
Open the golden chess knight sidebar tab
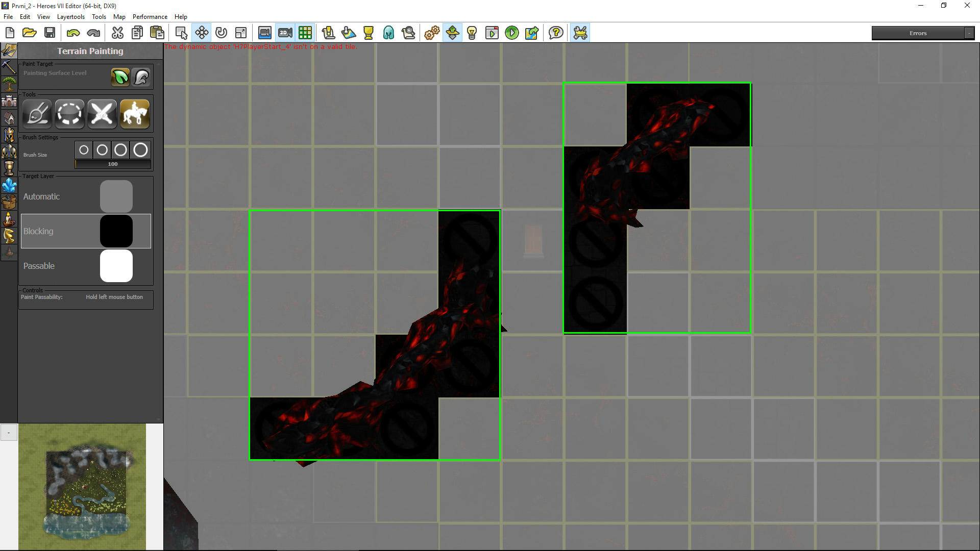[x=9, y=235]
